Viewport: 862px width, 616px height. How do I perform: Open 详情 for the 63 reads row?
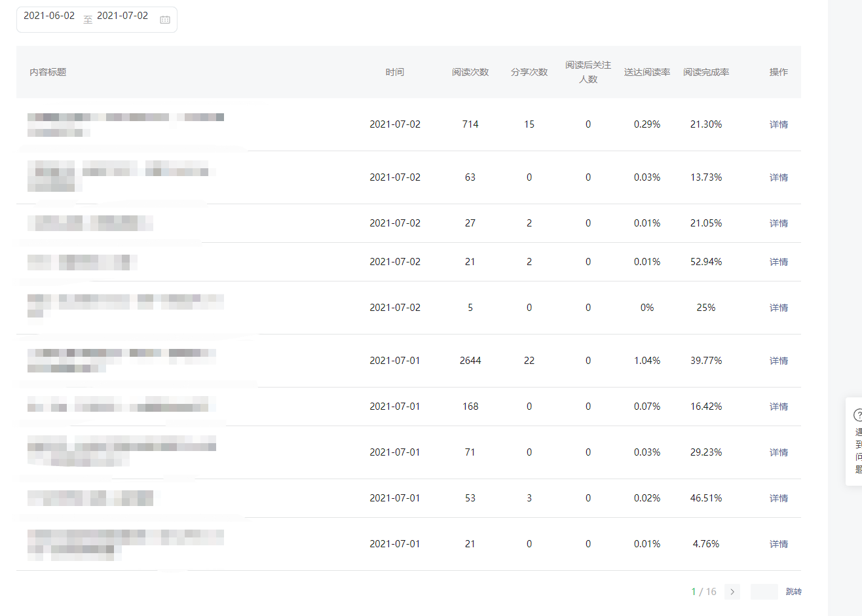point(778,177)
